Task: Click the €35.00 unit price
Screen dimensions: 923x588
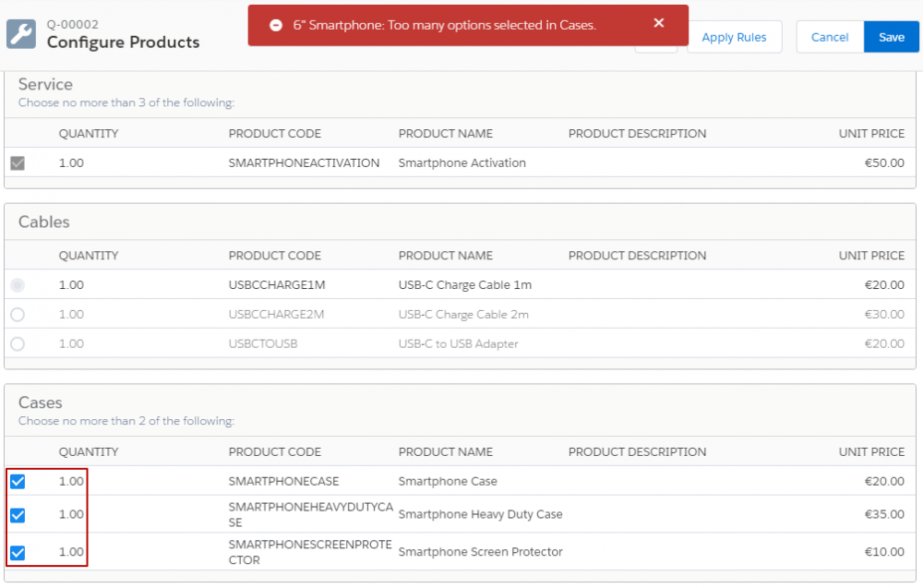Action: pos(884,514)
